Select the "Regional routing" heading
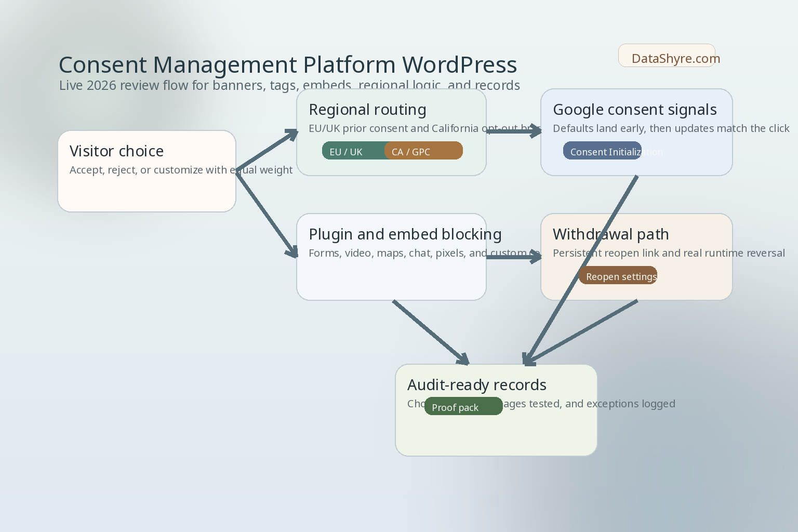The width and height of the screenshot is (798, 532). pos(367,110)
